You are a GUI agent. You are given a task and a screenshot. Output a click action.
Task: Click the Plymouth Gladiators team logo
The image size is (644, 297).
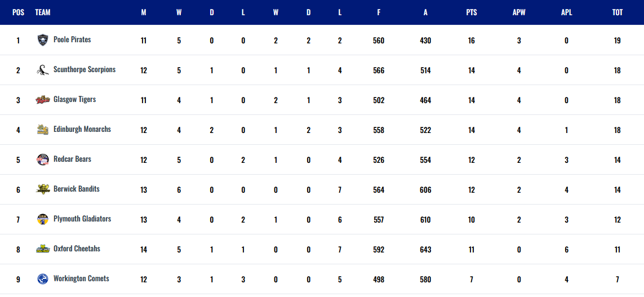tap(43, 219)
